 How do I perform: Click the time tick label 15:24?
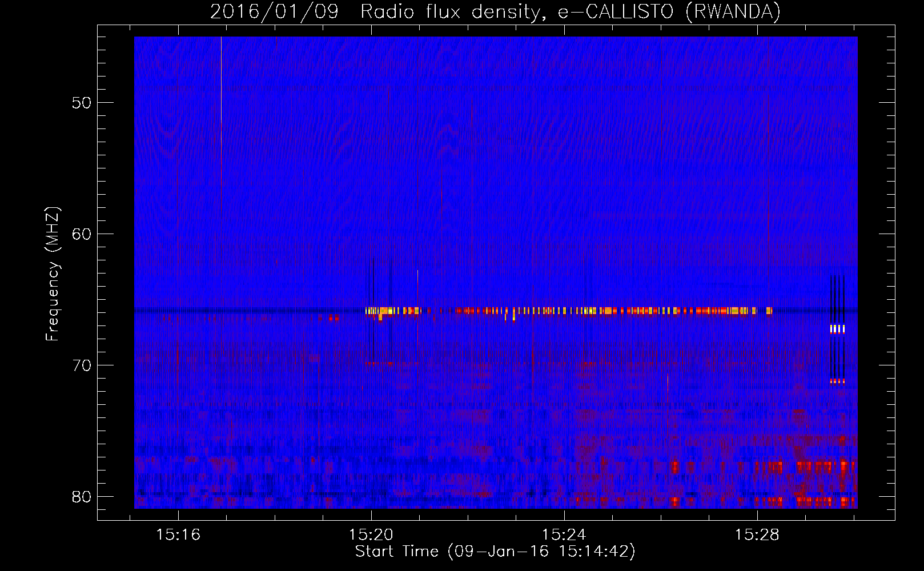(564, 535)
